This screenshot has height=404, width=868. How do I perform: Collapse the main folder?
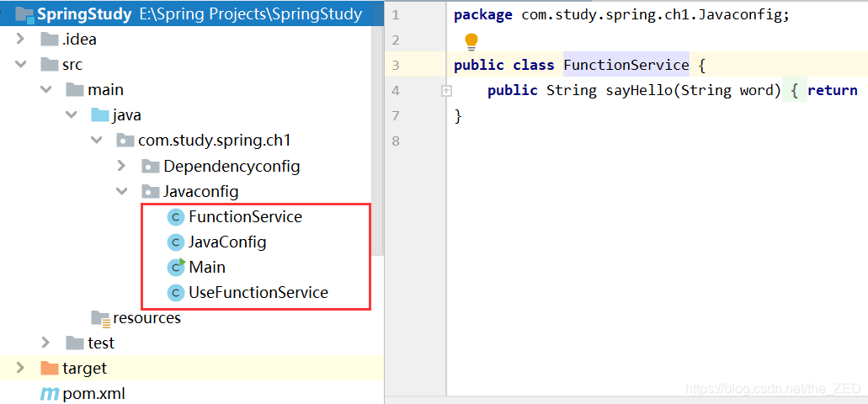46,90
